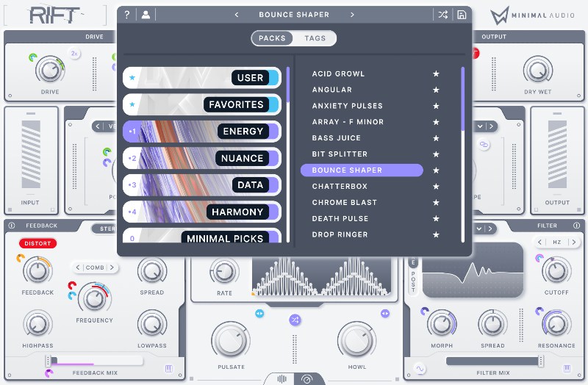Click the link icon near output meter
588x385 pixels.
coord(484,144)
